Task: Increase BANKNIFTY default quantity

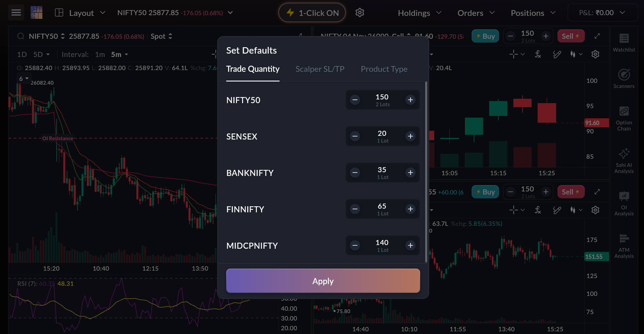Action: pos(410,173)
